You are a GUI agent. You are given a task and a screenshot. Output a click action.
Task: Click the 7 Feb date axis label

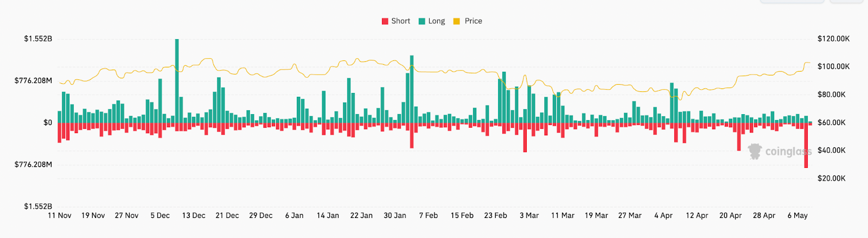[x=428, y=216]
